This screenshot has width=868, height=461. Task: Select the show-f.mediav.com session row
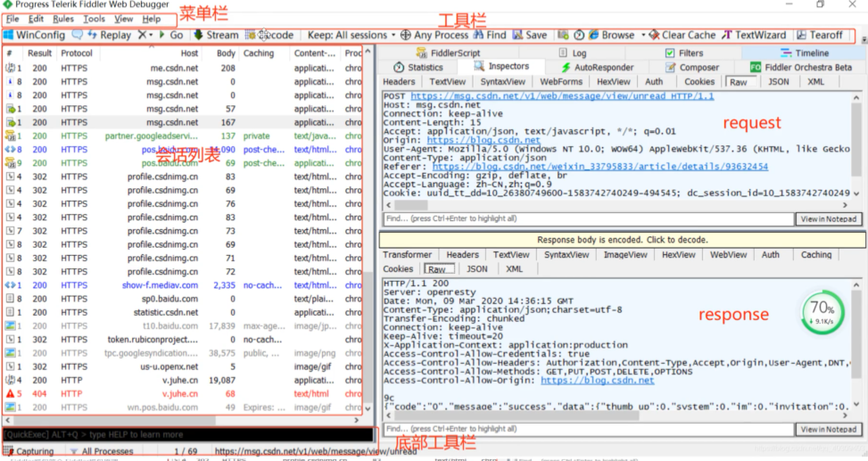click(x=183, y=285)
